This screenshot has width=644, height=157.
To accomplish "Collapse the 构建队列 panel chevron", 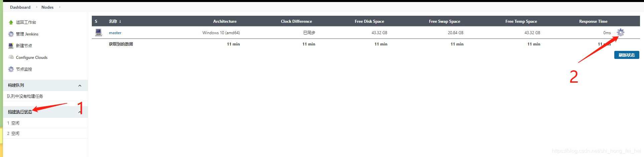I will [80, 86].
